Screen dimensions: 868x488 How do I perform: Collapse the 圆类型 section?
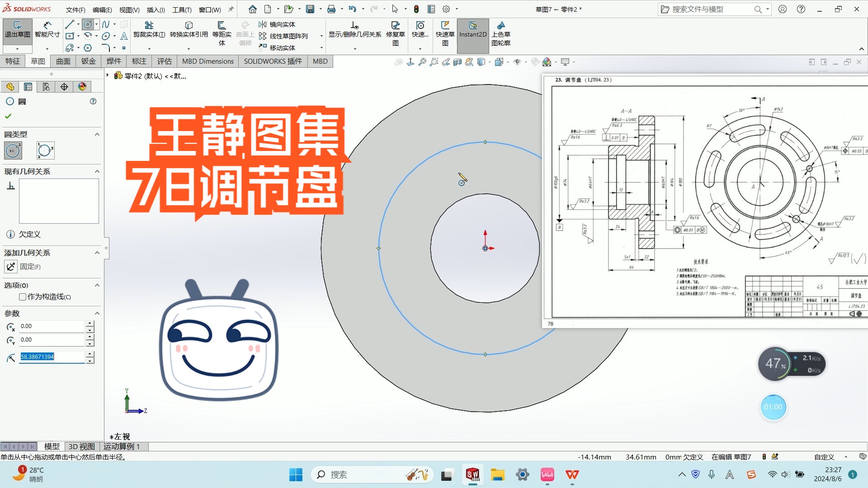pos(97,134)
